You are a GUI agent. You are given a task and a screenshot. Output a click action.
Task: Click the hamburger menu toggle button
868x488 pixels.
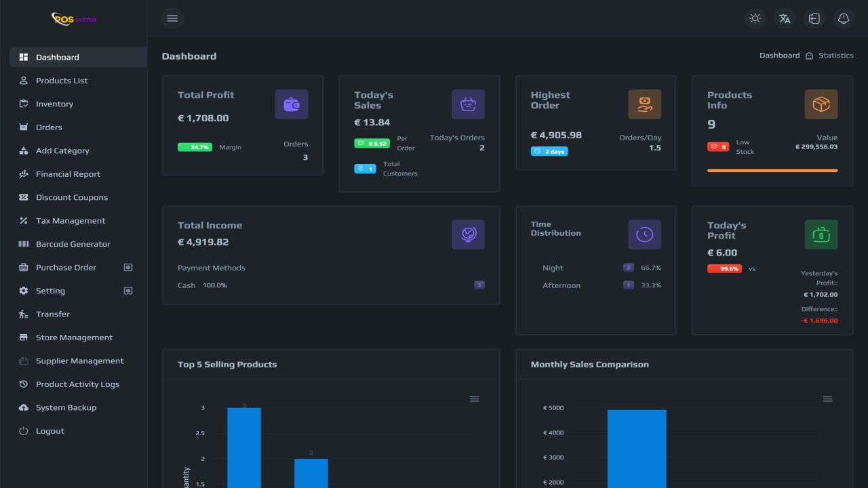[172, 18]
